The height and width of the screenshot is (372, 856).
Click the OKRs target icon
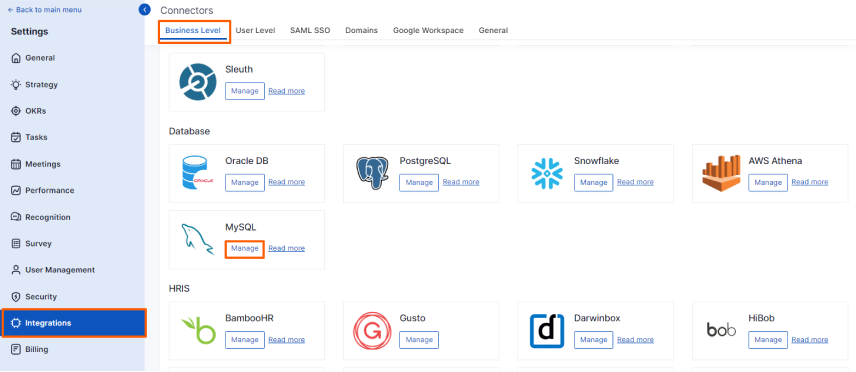[x=16, y=111]
